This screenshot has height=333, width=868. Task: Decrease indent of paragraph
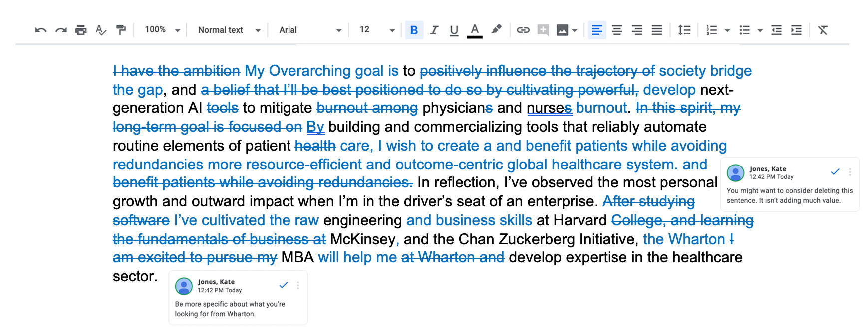tap(776, 30)
